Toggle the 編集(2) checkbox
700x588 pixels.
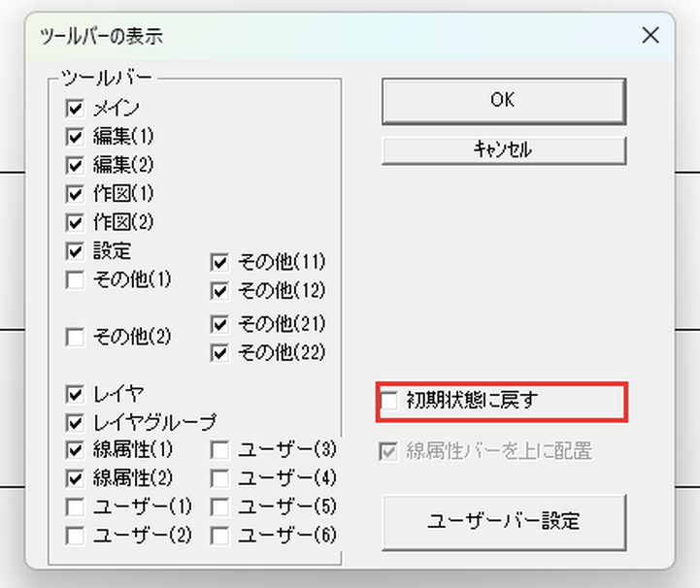tap(75, 166)
